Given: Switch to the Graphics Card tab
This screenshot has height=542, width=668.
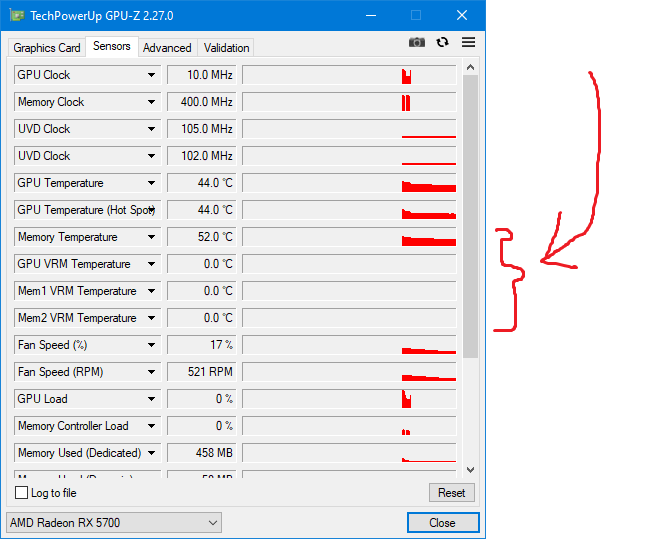Looking at the screenshot, I should pyautogui.click(x=47, y=48).
